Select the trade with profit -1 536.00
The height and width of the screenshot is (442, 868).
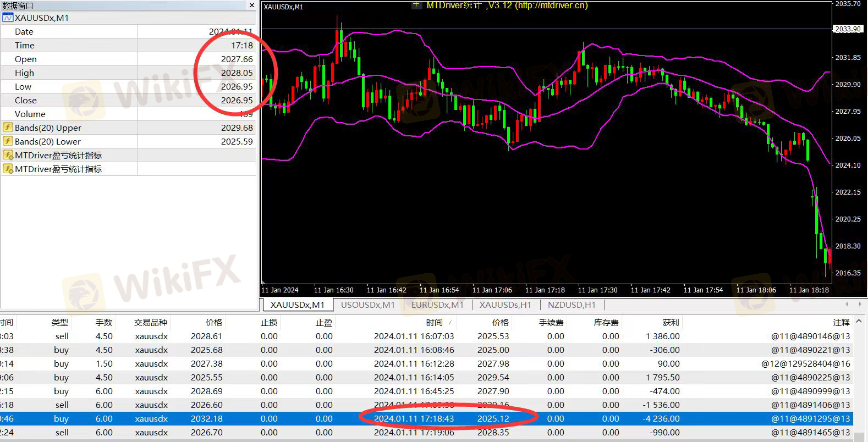(426, 405)
